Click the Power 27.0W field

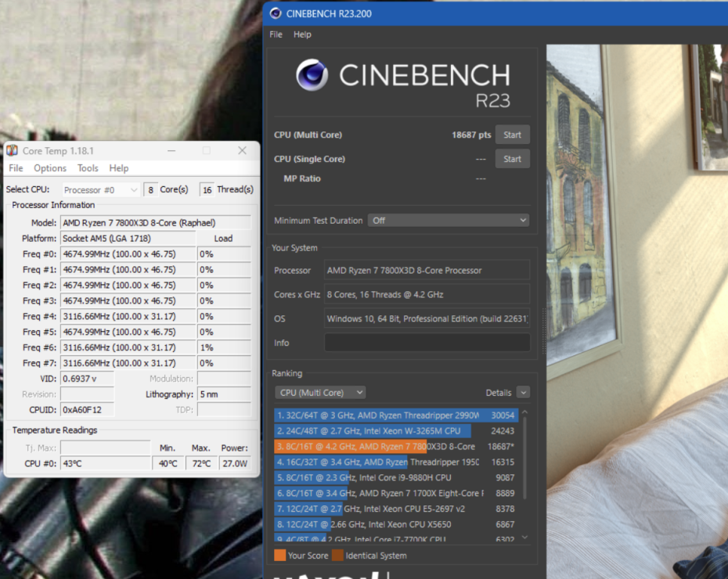click(x=235, y=463)
